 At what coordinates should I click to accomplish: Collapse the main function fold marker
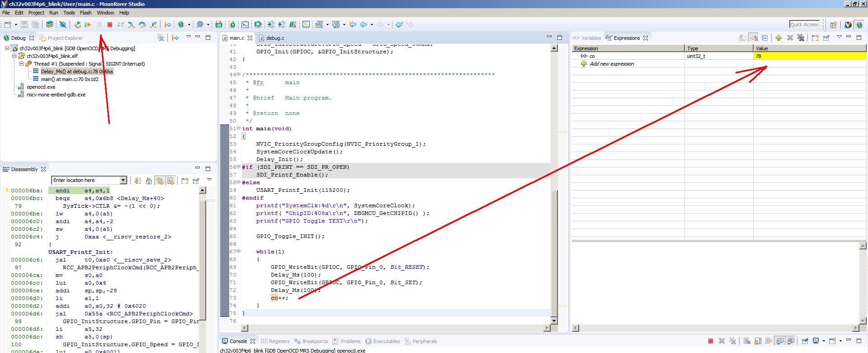point(238,129)
